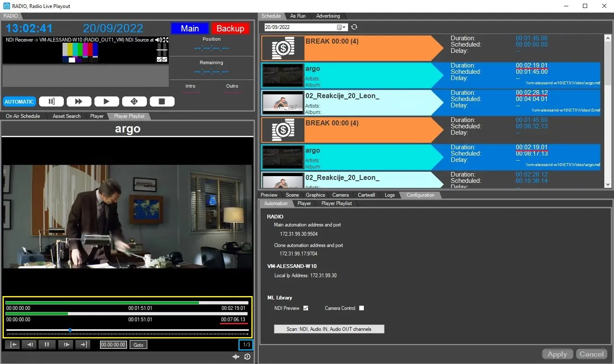Open the audio waveform view icon

[236, 356]
